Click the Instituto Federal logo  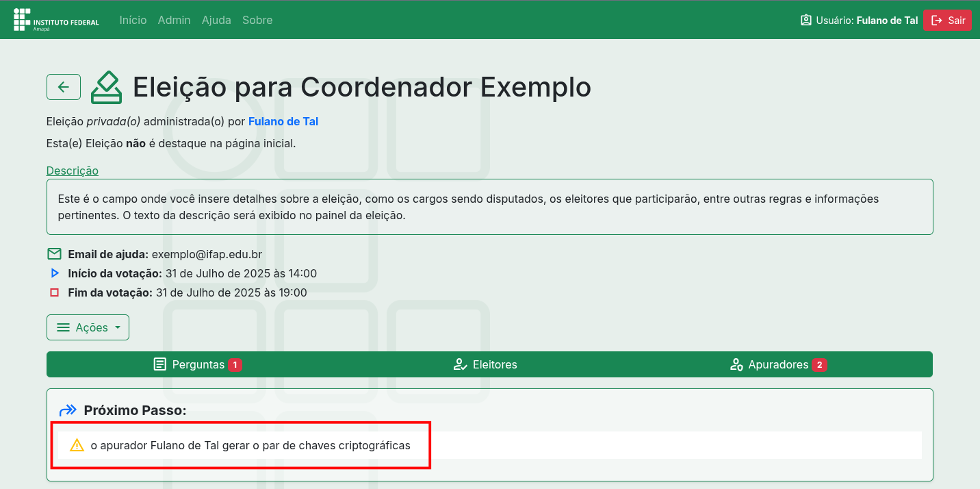pyautogui.click(x=56, y=20)
